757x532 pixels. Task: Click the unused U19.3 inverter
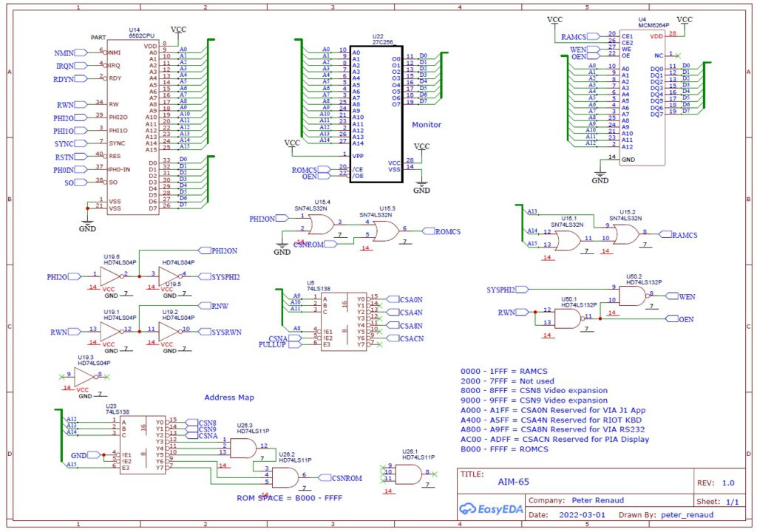84,377
